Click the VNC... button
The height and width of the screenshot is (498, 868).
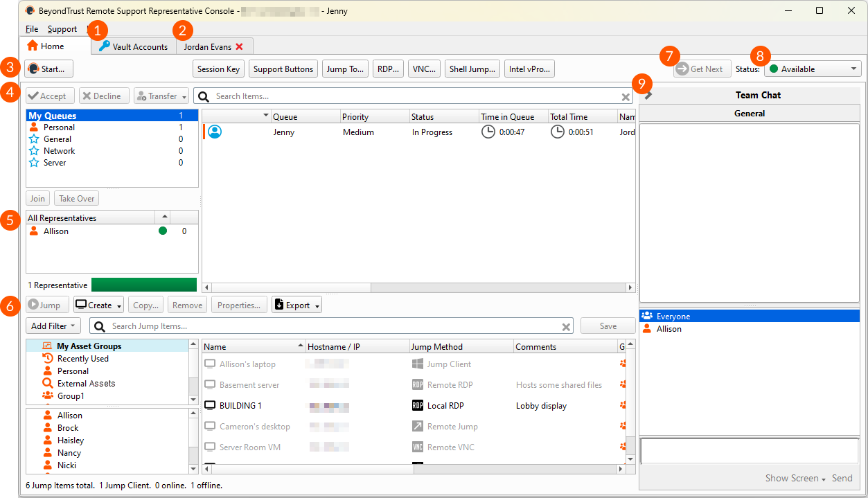(x=424, y=69)
